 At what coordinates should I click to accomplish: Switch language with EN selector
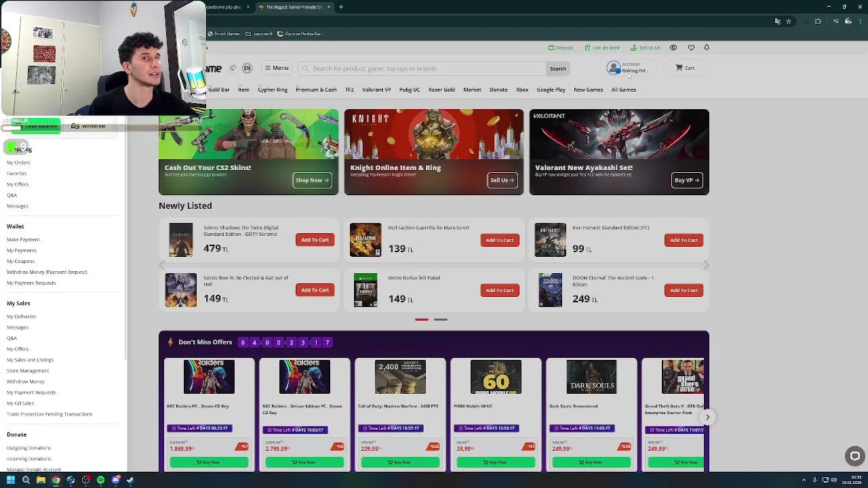tap(247, 68)
